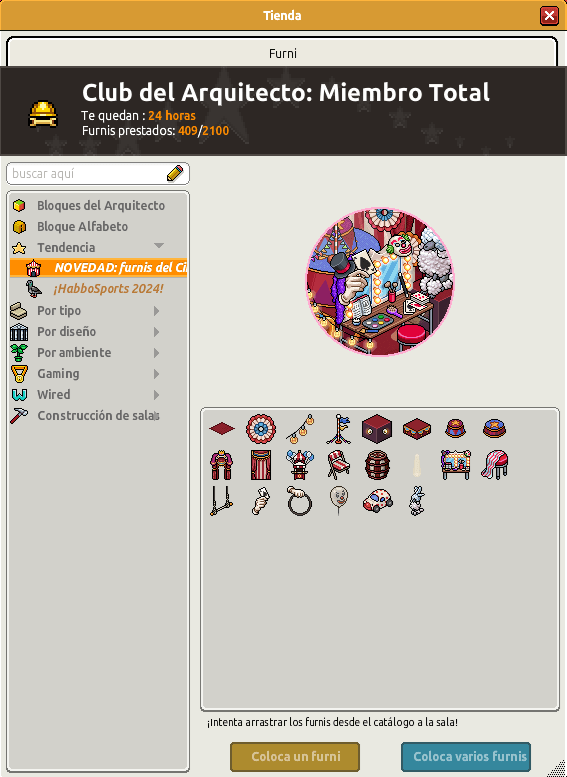Screen dimensions: 567x777
Task: Select the clown car furni
Action: [378, 501]
